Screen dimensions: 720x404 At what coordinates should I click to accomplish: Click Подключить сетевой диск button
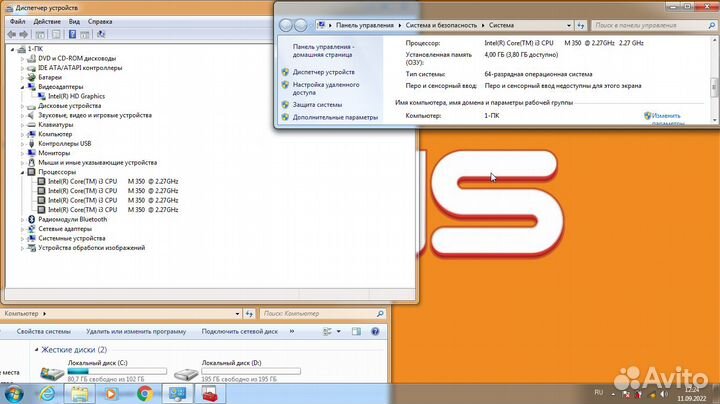coord(239,331)
